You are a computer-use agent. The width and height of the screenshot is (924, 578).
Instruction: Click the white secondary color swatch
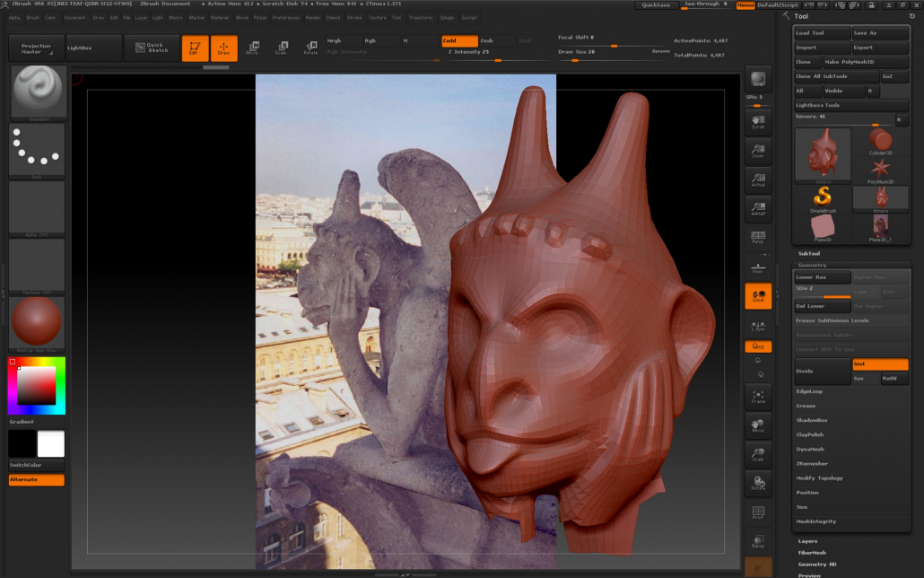coord(50,443)
